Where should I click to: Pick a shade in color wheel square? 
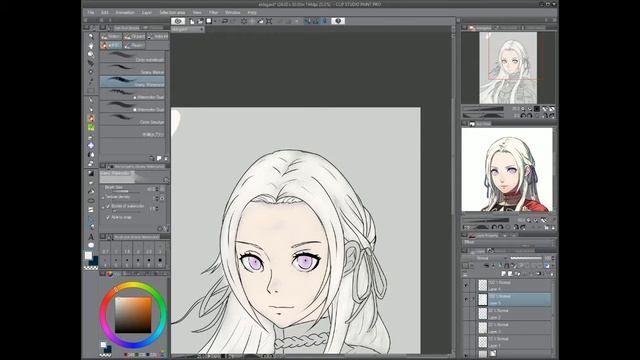(x=133, y=315)
